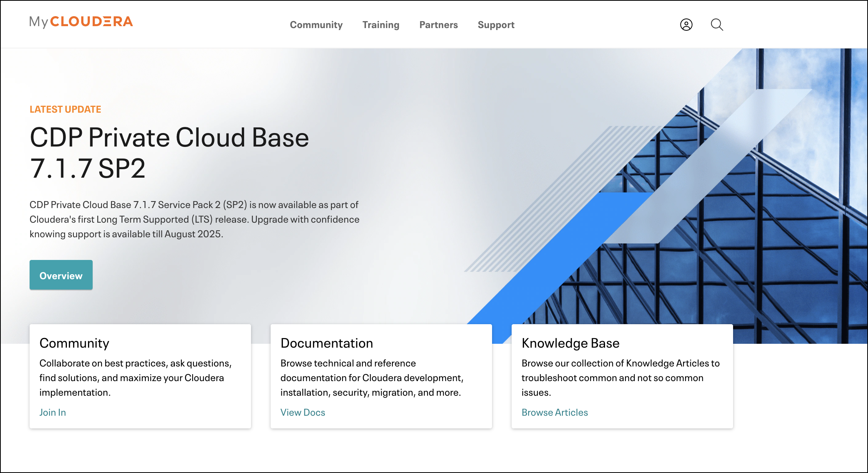Click the Documentation card heading
The image size is (868, 473).
click(x=326, y=343)
